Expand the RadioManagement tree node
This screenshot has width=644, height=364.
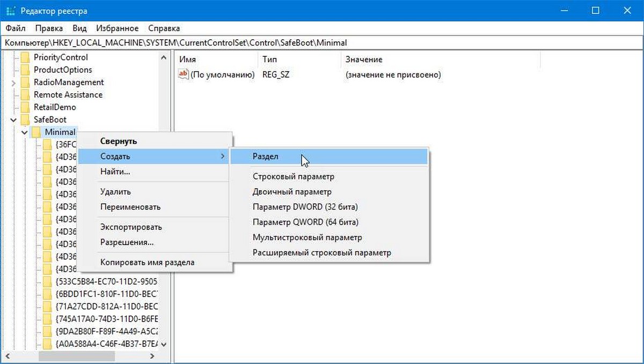coord(13,83)
